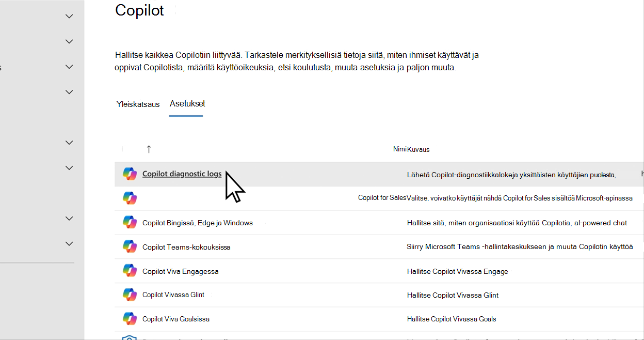Sort the table by the Nimi column header
The image size is (644, 340).
[399, 149]
